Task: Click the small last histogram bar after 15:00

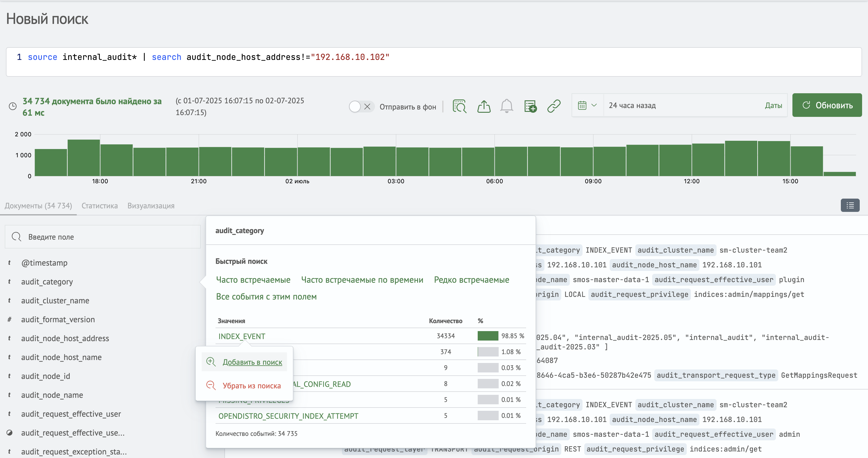Action: coord(839,174)
